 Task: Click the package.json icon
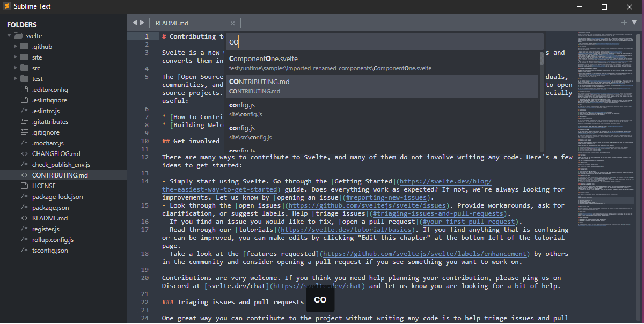click(x=24, y=208)
